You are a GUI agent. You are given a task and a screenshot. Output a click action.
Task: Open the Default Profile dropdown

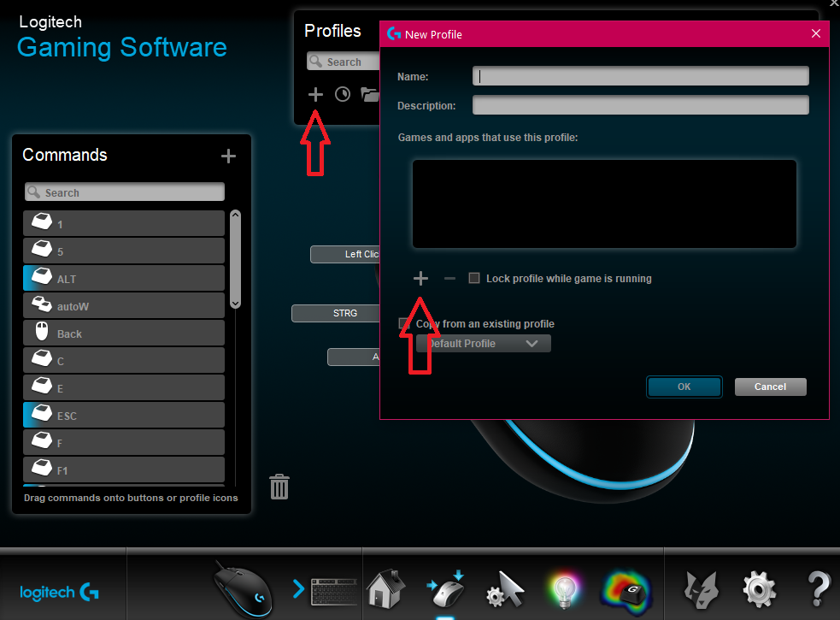coord(483,343)
